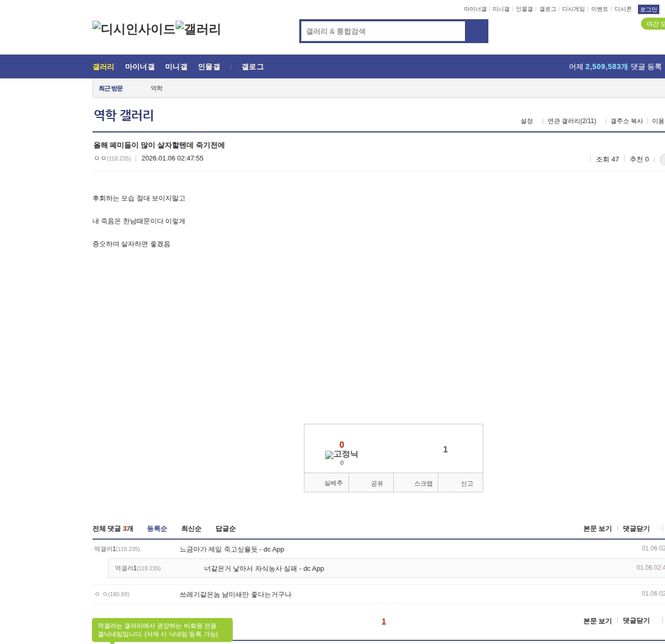
Task: Click the 갤주소 복사 link
Action: tap(627, 121)
